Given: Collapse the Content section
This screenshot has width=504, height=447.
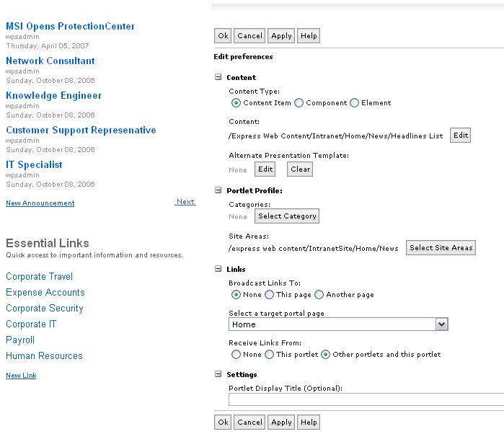Looking at the screenshot, I should [218, 77].
